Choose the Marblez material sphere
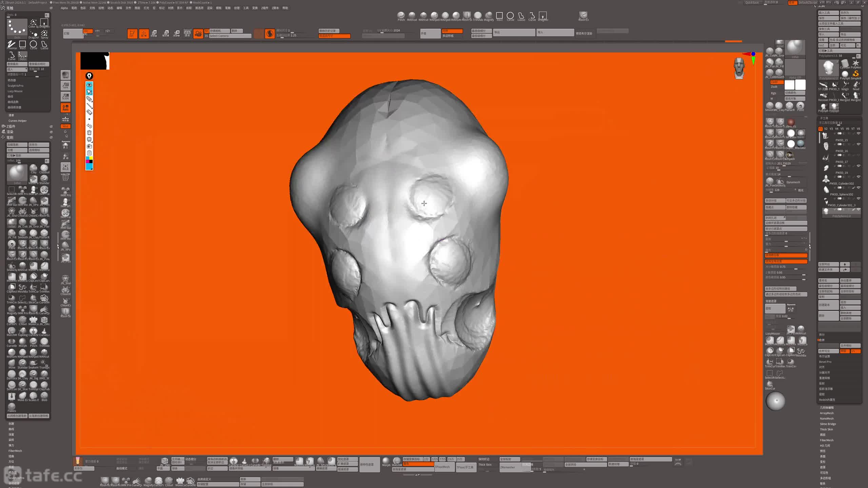Screen dimensions: 868x488 tap(801, 144)
